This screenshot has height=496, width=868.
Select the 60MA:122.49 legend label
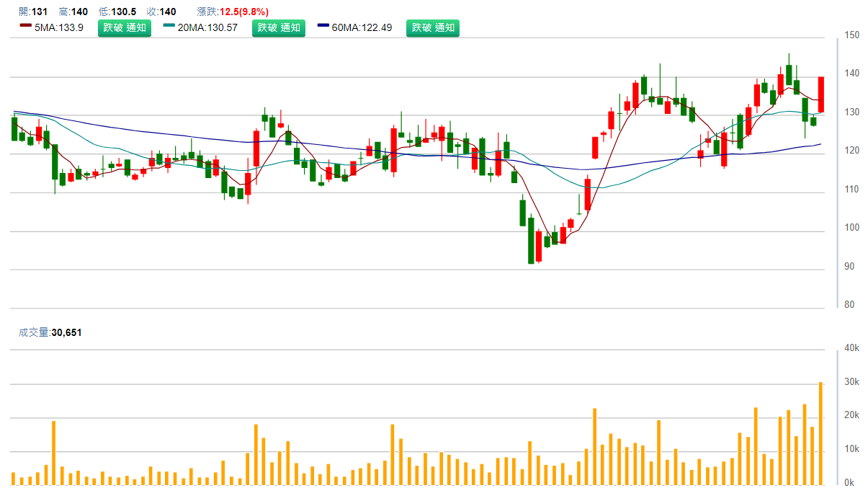(x=362, y=28)
